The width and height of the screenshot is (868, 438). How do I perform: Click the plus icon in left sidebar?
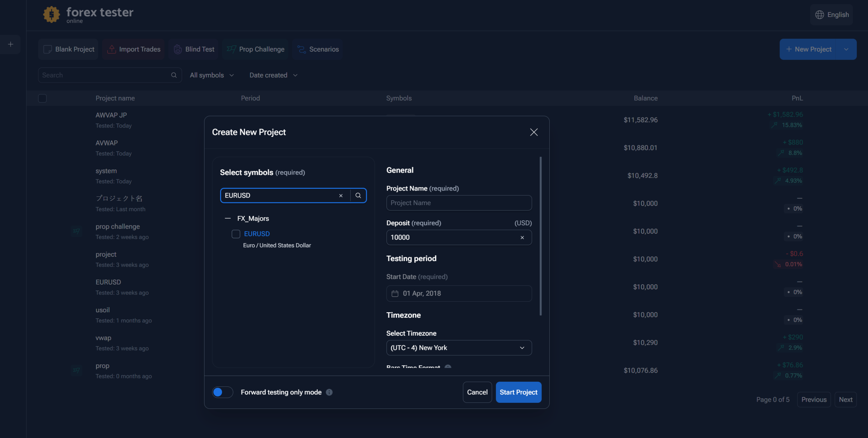pos(11,44)
